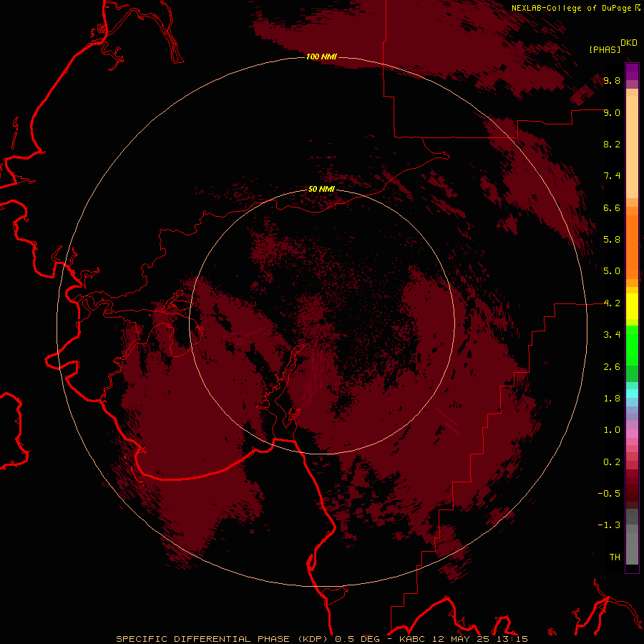
Task: Select the 100 NMI range ring label
Action: point(321,57)
